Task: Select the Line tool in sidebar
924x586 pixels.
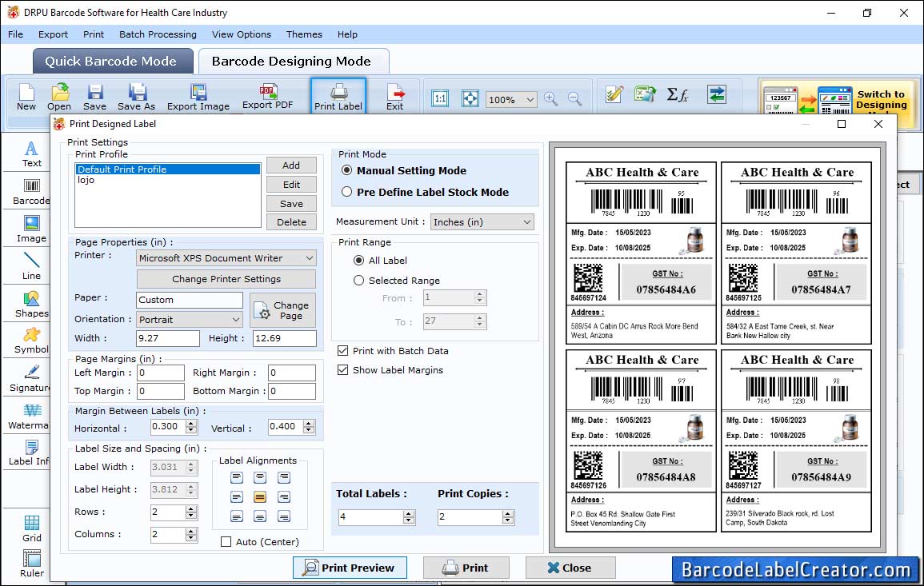Action: [31, 266]
